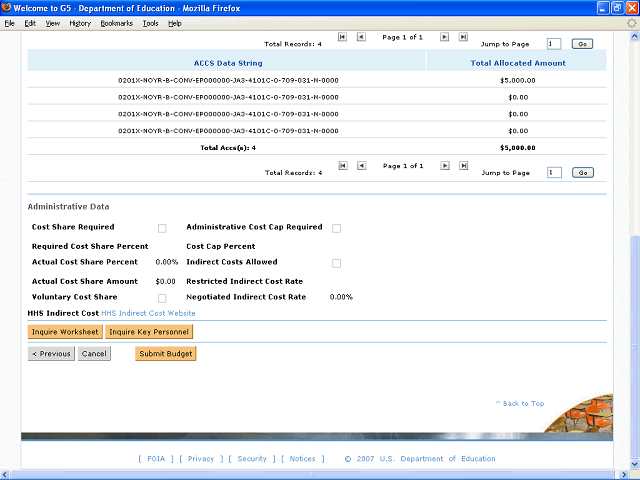Go to first page in top pager
This screenshot has height=480, width=640.
(342, 37)
